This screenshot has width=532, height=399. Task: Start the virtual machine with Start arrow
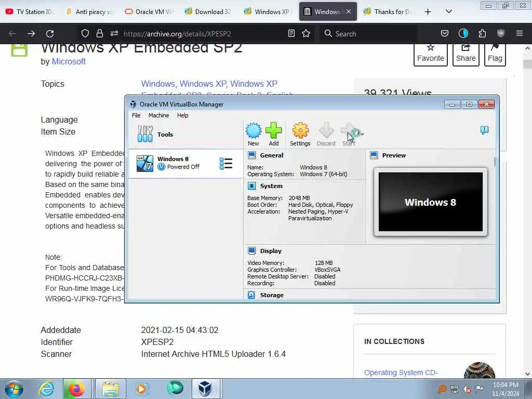coord(349,135)
